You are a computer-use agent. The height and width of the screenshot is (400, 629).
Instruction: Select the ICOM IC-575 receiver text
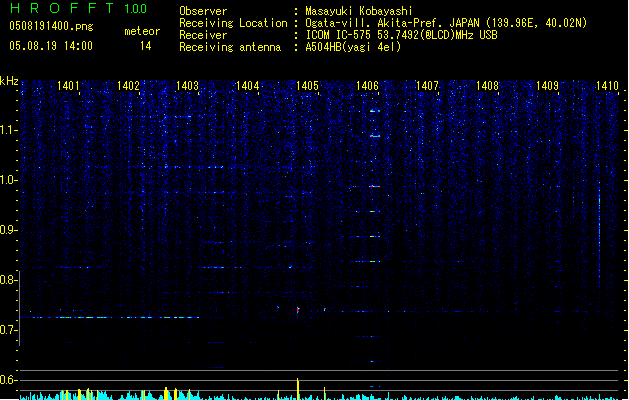(x=401, y=35)
